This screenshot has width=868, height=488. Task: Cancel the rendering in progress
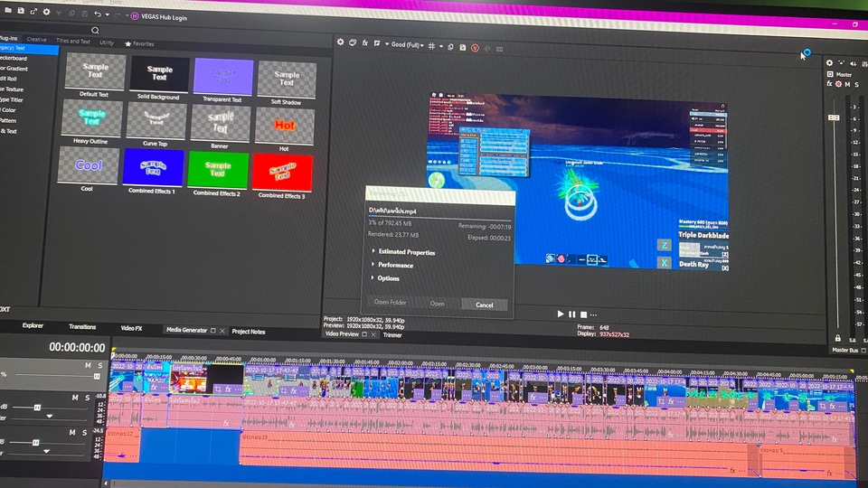click(x=485, y=305)
